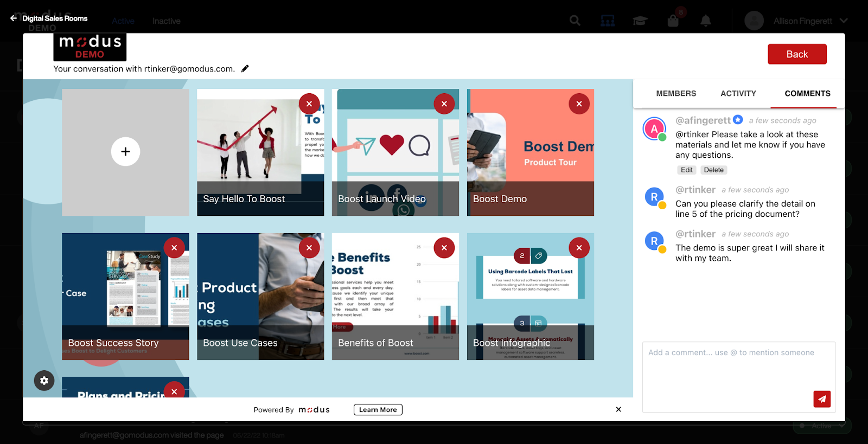Viewport: 868px width, 444px height.
Task: Select the Comments tab
Action: [x=807, y=93]
